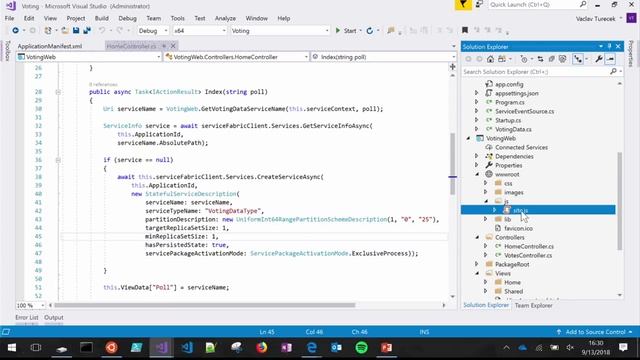Open the HomeController type navigation dropdown
640x360 pixels.
[236, 57]
